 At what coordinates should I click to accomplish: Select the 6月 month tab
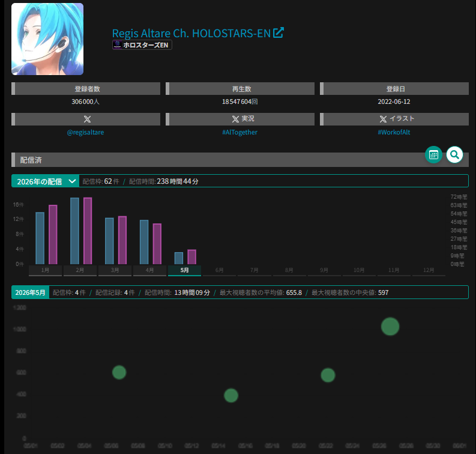(220, 270)
